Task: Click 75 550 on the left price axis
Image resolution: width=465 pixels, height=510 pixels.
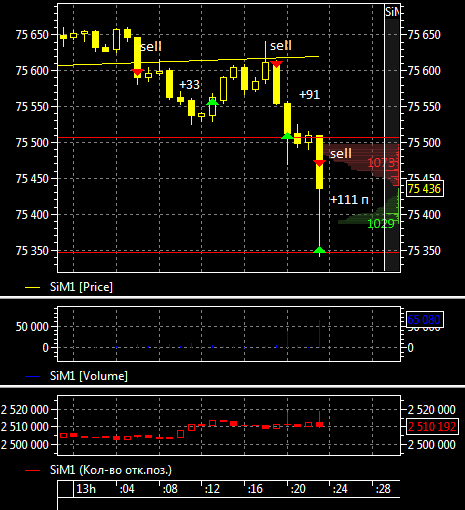Action: 32,107
